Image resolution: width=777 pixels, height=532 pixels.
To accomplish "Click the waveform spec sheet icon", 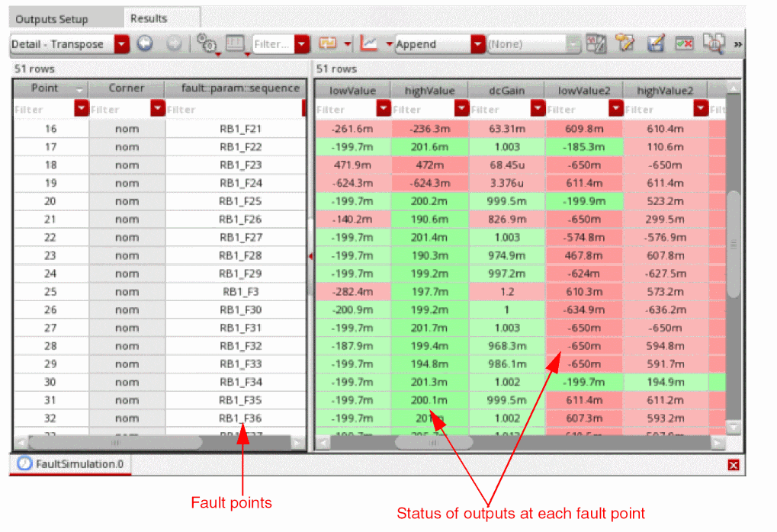I will (596, 43).
